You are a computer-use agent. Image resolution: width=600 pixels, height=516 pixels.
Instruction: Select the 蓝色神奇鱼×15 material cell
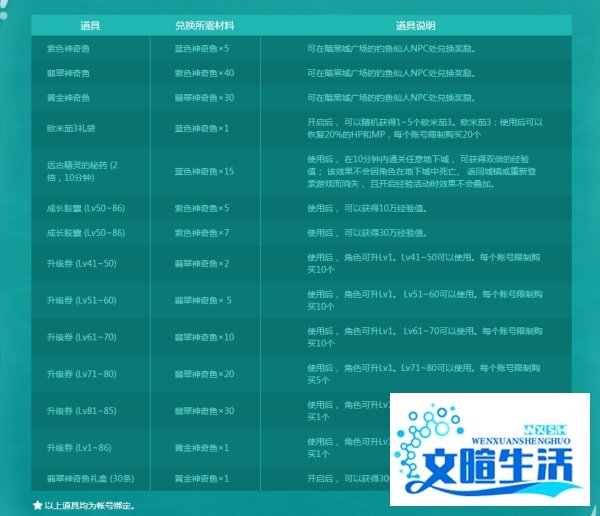click(x=204, y=171)
